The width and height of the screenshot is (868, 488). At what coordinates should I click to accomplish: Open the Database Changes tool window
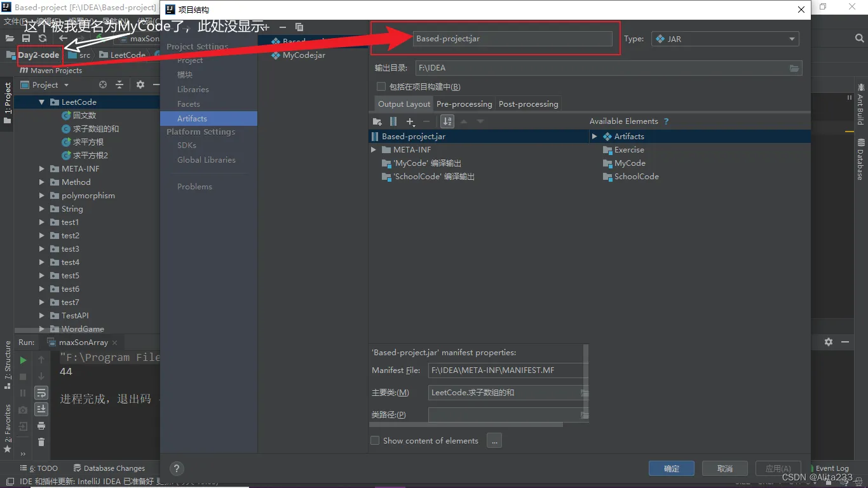[109, 468]
